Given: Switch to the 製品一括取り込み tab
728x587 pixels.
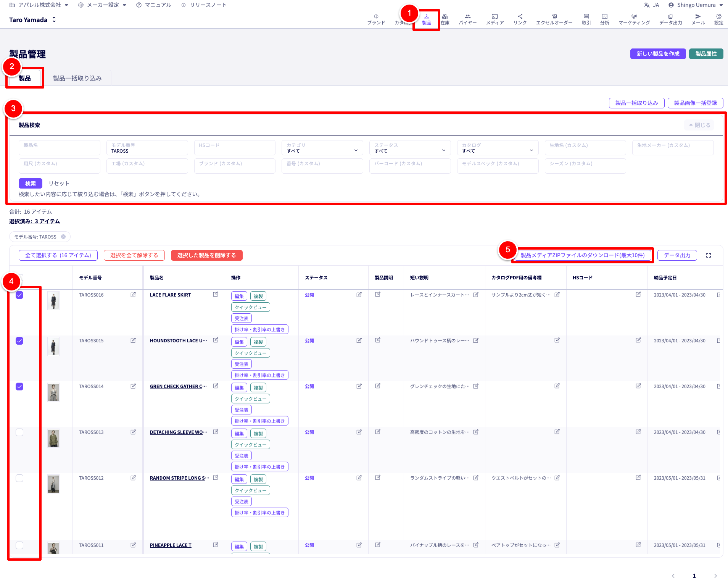Looking at the screenshot, I should [77, 78].
